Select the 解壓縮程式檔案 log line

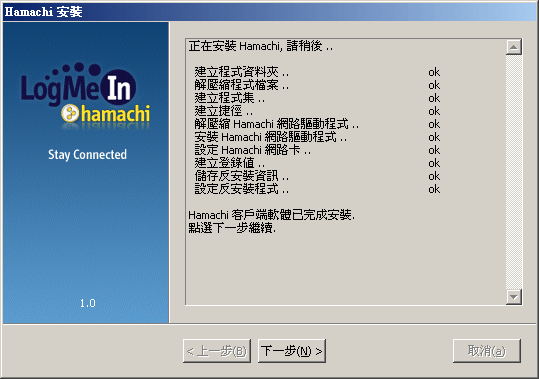(x=242, y=85)
